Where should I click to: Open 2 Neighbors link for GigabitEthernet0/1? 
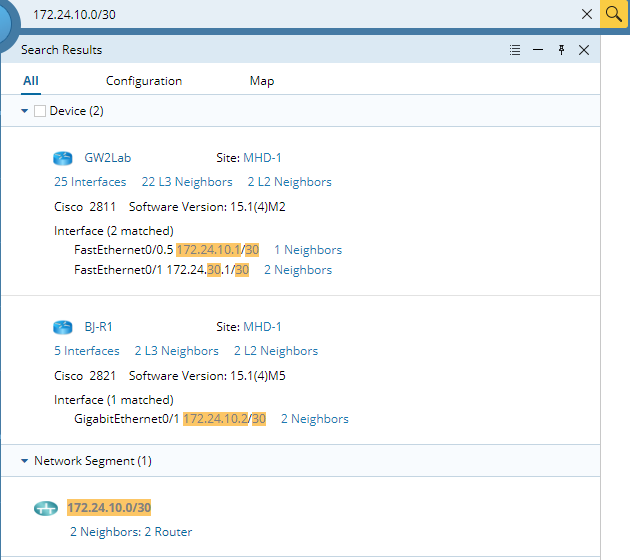pos(315,419)
